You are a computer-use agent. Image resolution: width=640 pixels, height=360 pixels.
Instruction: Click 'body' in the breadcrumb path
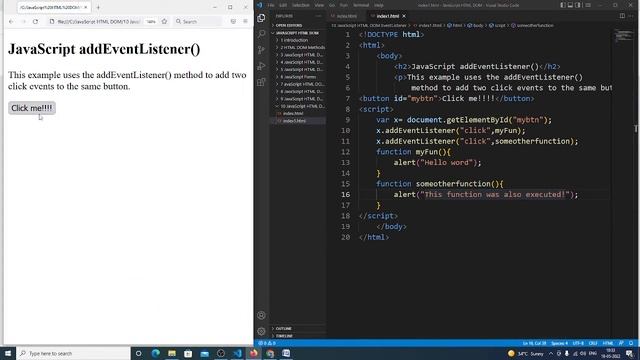pos(478,25)
